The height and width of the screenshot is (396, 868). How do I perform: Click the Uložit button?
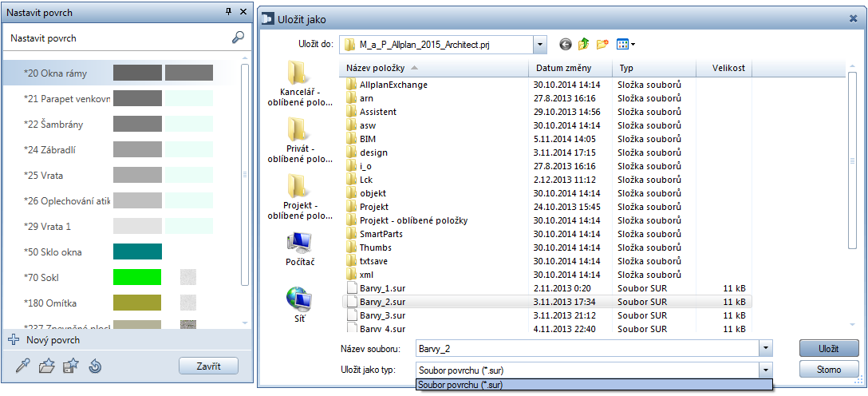[x=829, y=348]
